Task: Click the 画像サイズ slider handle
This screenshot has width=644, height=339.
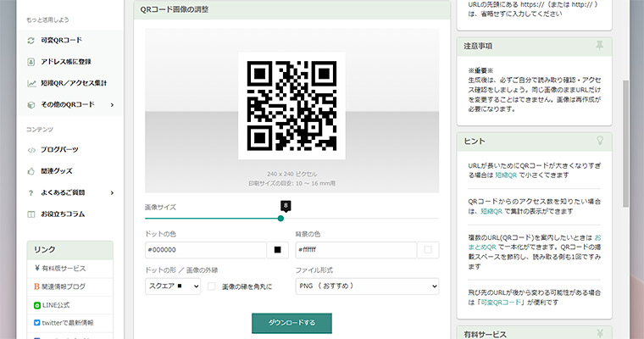Action: [x=280, y=219]
